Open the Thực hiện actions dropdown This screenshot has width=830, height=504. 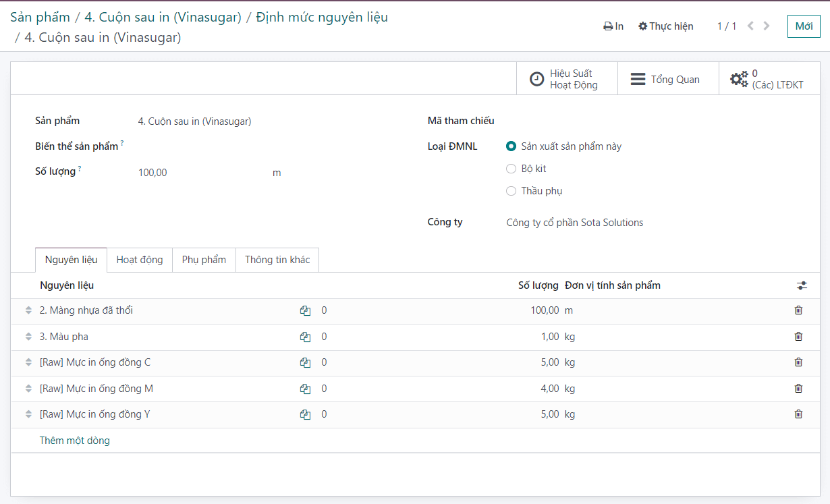pos(666,26)
